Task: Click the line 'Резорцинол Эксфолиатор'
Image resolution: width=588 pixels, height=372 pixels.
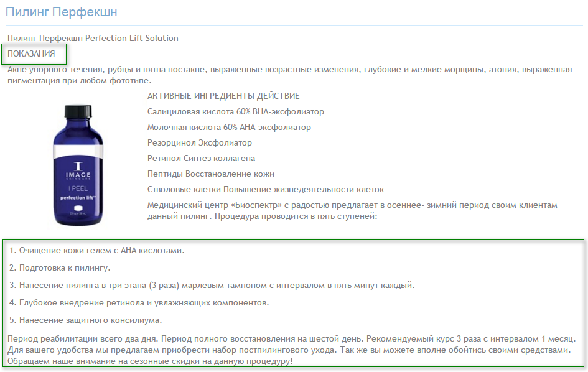Action: pos(200,143)
